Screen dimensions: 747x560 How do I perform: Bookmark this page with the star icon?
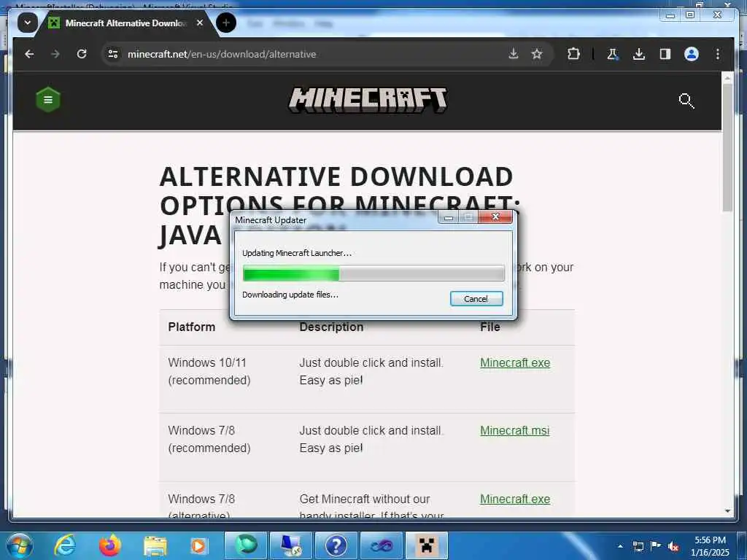(x=537, y=54)
